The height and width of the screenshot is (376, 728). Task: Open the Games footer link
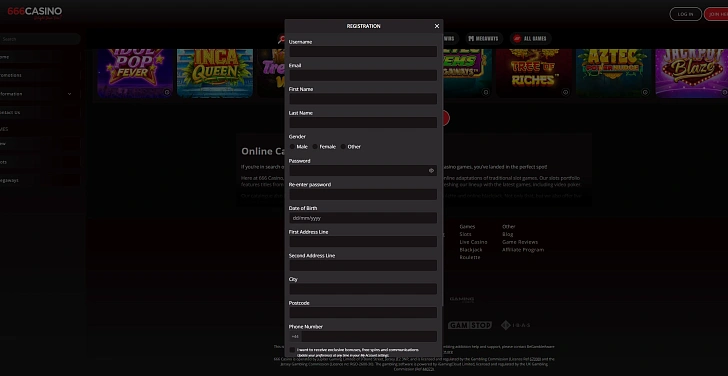coord(467,227)
